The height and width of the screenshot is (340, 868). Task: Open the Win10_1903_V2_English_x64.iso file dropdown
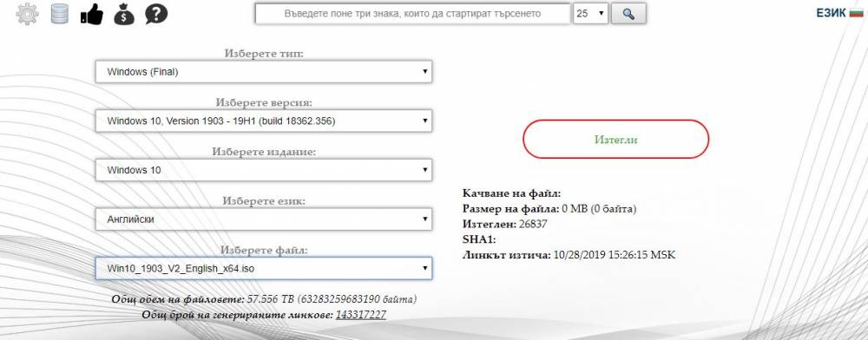point(264,268)
